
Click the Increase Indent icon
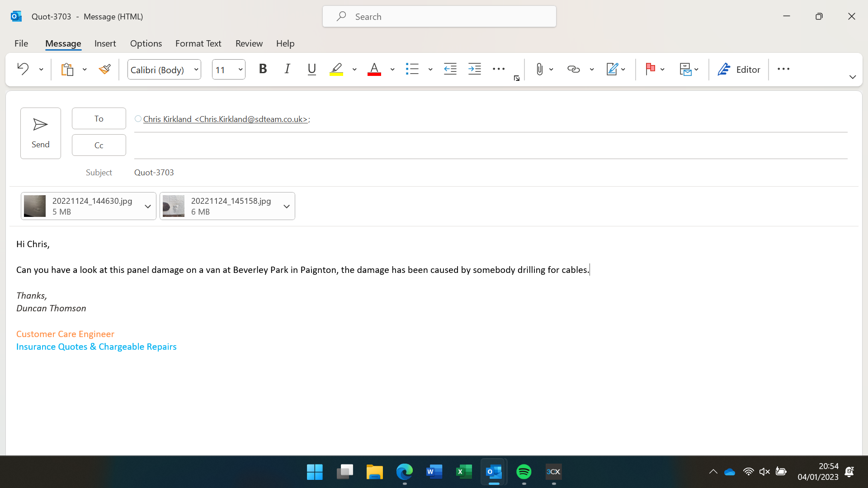pyautogui.click(x=475, y=69)
